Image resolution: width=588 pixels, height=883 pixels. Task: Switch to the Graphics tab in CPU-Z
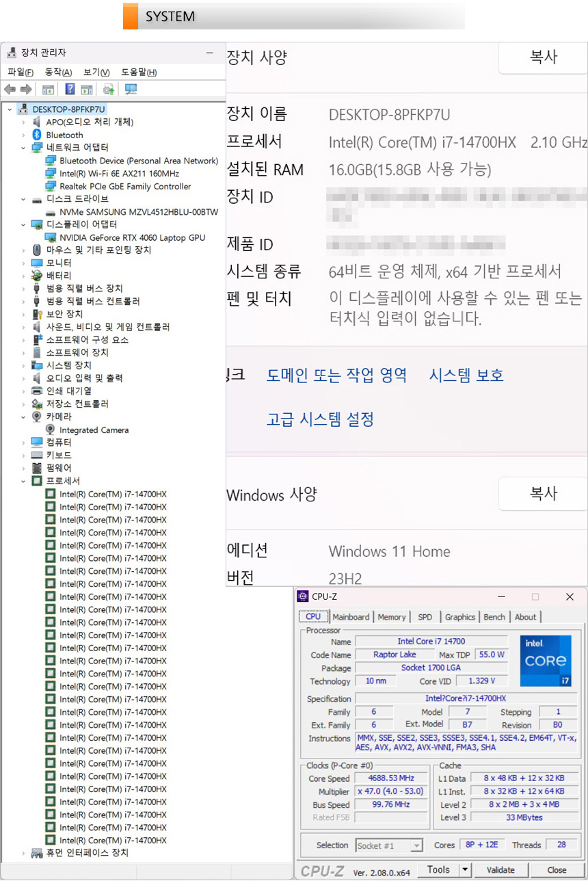(x=460, y=617)
